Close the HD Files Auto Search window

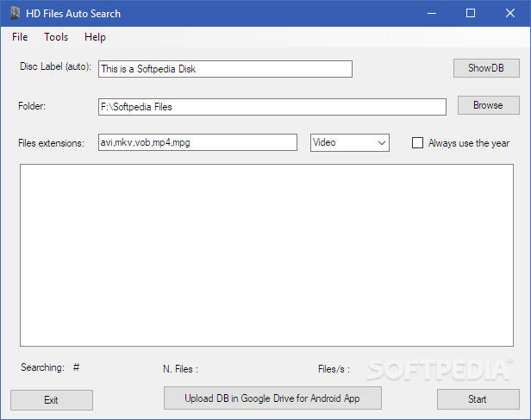click(x=510, y=14)
